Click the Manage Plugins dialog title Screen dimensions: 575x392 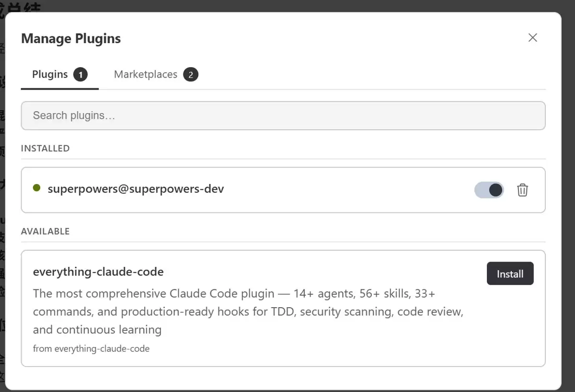tap(71, 38)
